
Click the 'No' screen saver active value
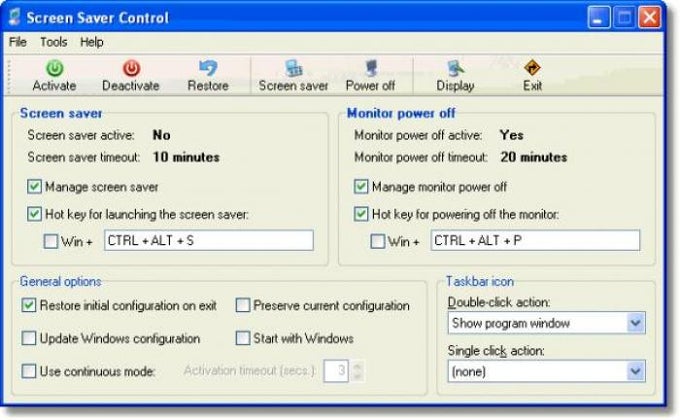[x=161, y=135]
